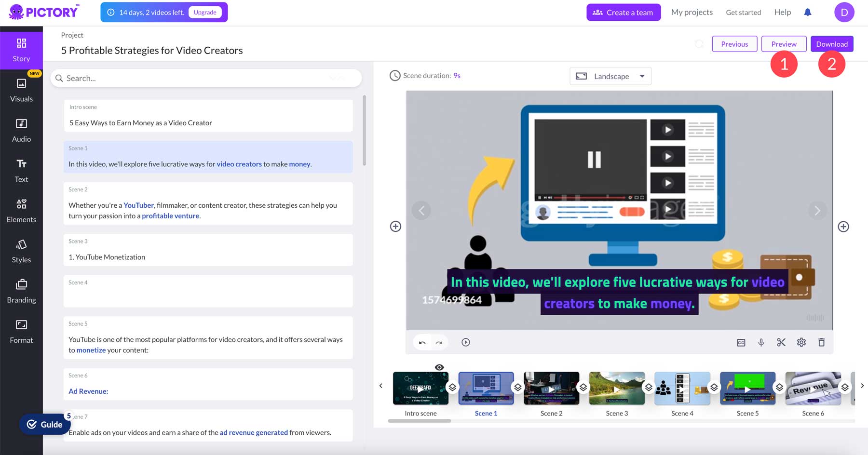
Task: Click the undo arrow under the canvas
Action: [x=421, y=342]
